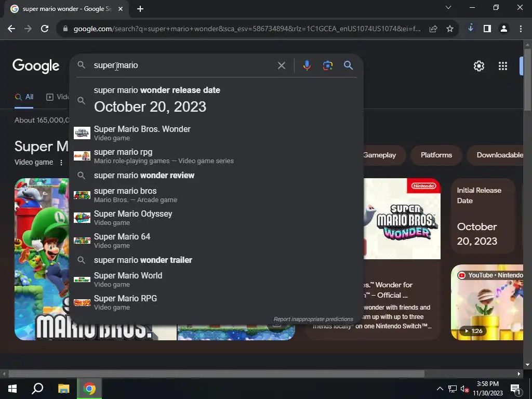
Task: Select super mario wonder review suggestion
Action: [x=217, y=176]
